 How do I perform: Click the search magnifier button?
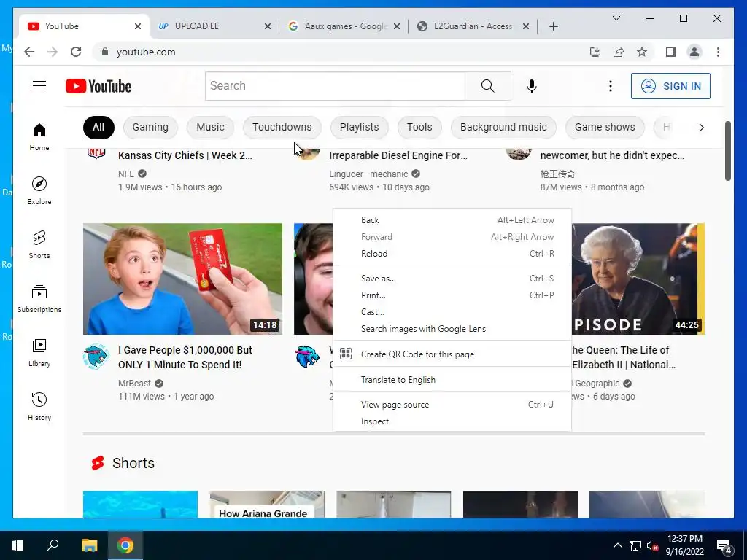(x=488, y=86)
